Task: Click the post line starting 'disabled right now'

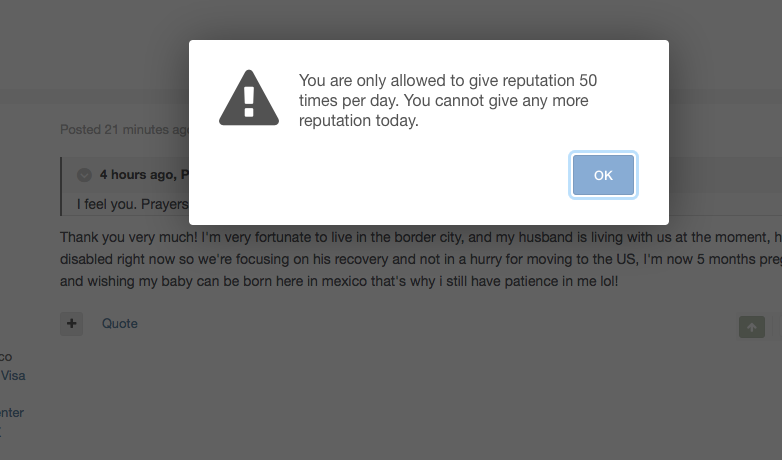Action: point(421,259)
